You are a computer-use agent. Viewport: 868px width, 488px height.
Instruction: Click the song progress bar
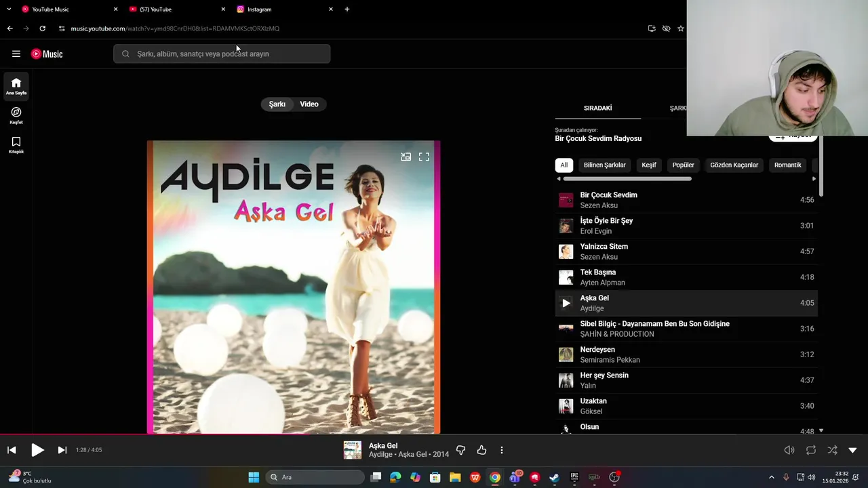[434, 434]
